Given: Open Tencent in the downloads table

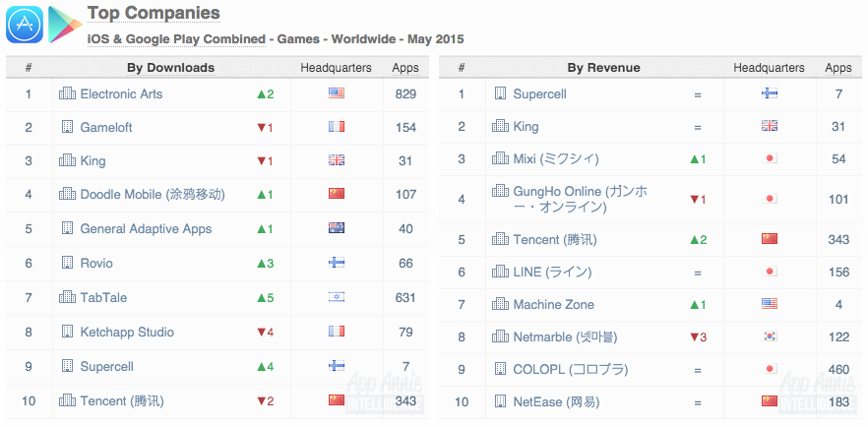Looking at the screenshot, I should 122,400.
